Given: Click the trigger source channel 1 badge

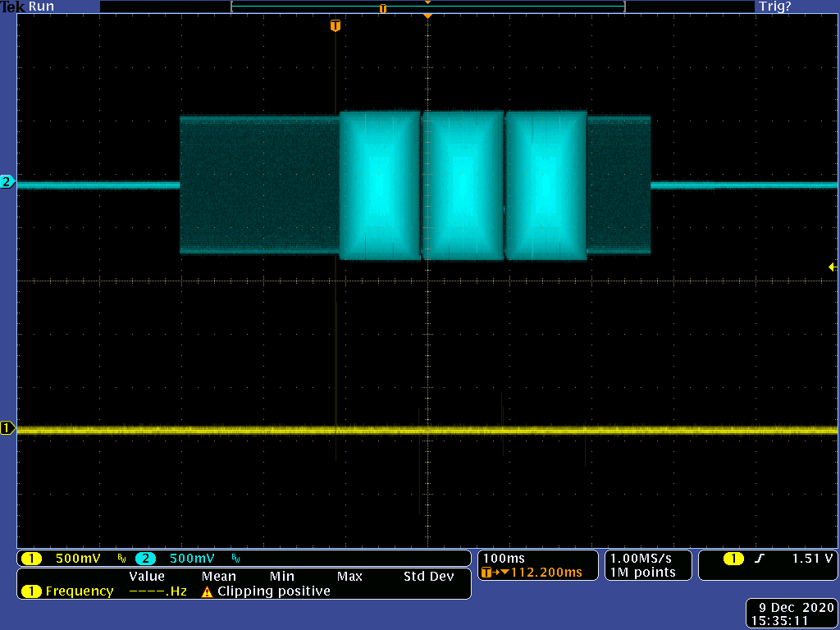Looking at the screenshot, I should pos(733,559).
